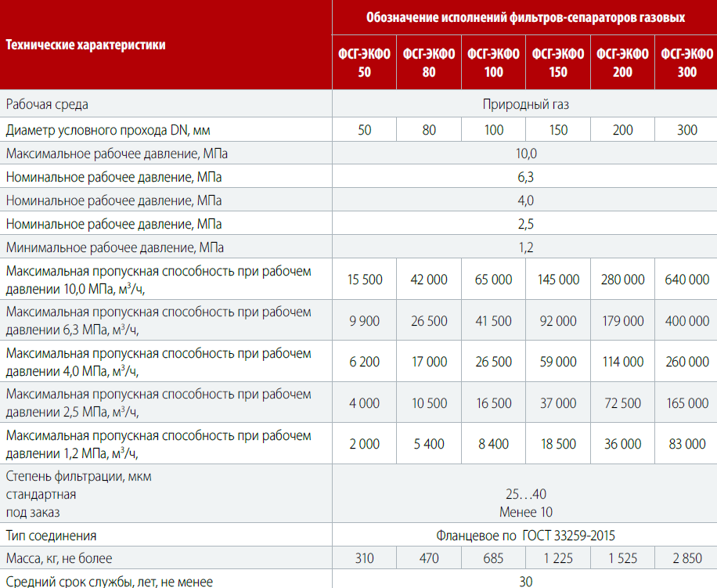Click the cell value '179 000'
Viewport: 717px width, 588px height.
point(622,321)
